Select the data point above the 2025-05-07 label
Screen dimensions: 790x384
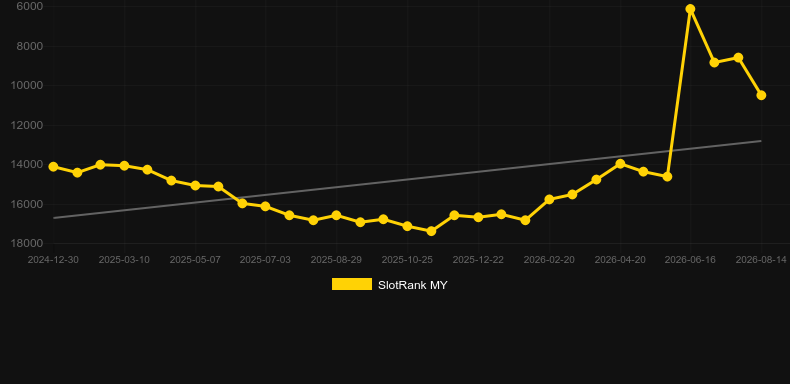(x=195, y=185)
